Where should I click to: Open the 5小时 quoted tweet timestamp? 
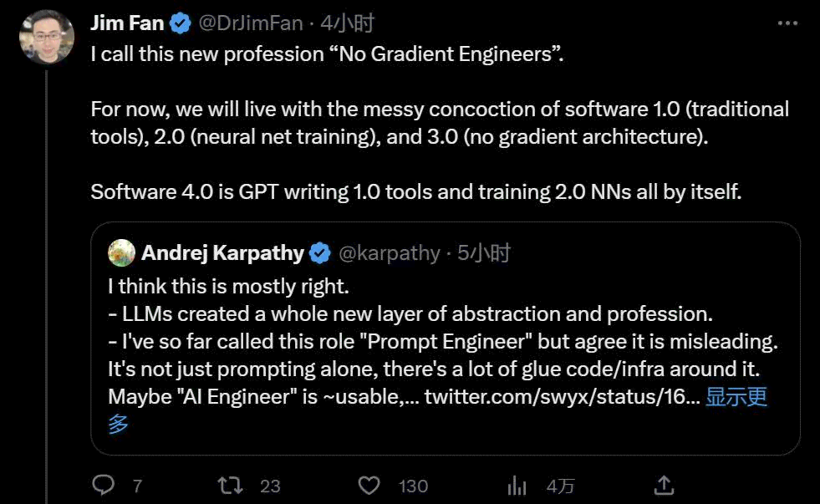[x=484, y=253]
